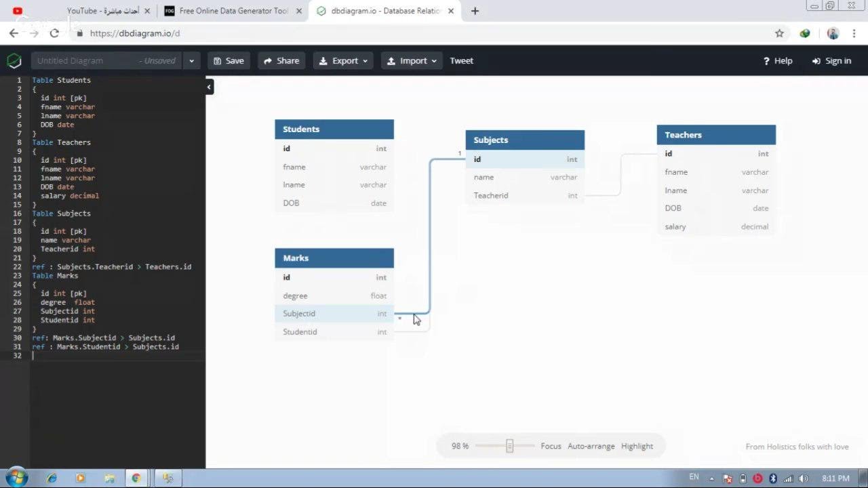Click code line 1 Table Students
This screenshot has width=868, height=488.
click(61, 80)
